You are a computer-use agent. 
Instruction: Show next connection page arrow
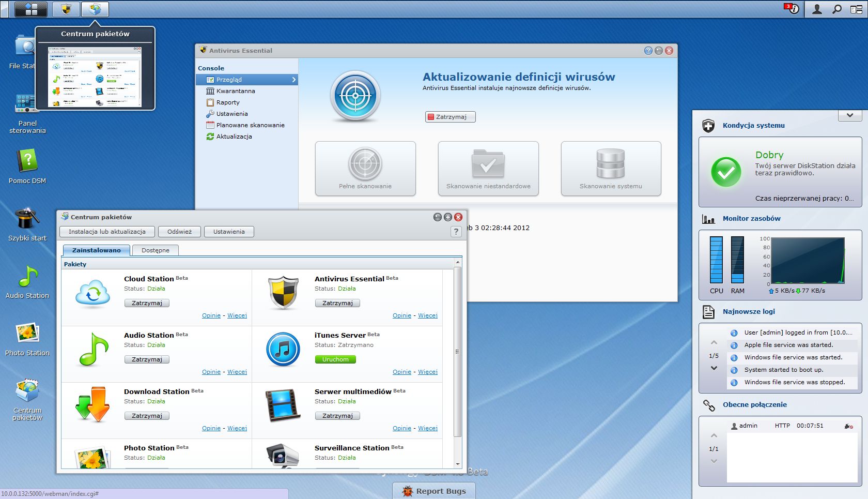[x=714, y=461]
